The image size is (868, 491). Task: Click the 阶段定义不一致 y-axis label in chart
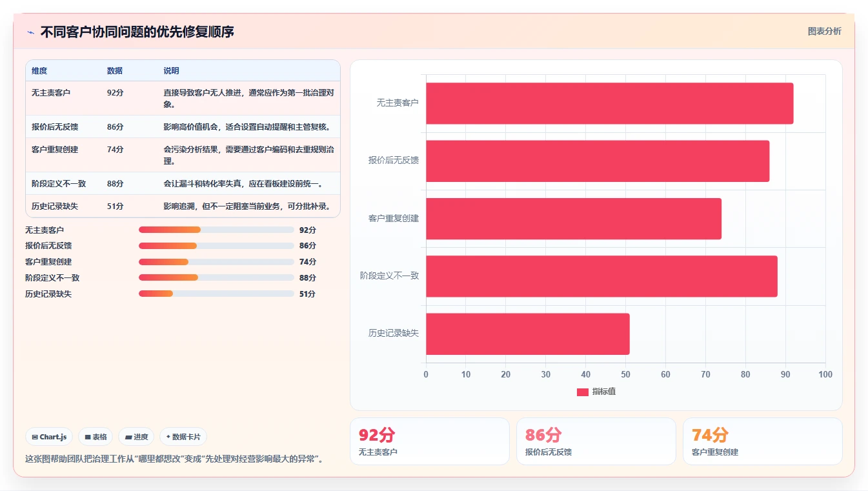(390, 276)
